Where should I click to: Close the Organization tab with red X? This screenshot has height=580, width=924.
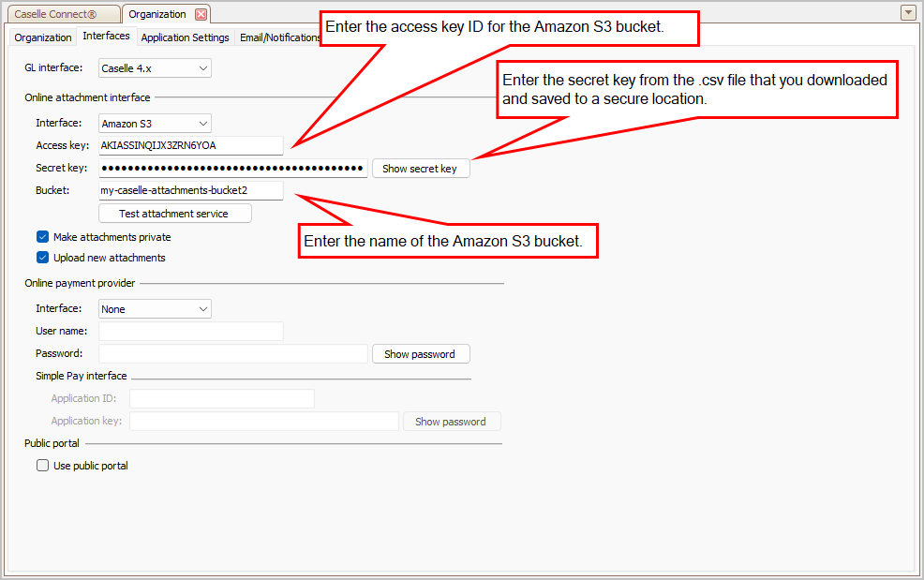[x=201, y=14]
